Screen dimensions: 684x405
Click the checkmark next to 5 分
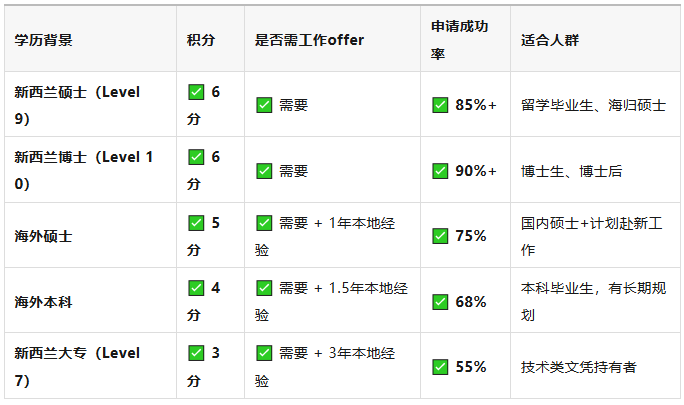click(x=196, y=223)
